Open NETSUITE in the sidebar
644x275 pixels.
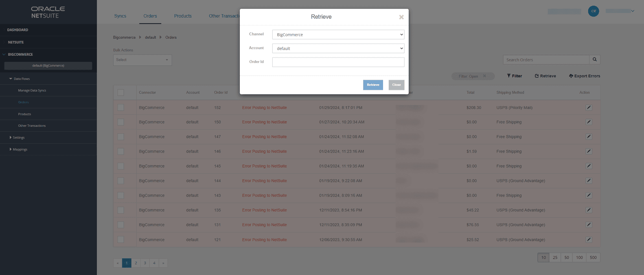pos(16,42)
